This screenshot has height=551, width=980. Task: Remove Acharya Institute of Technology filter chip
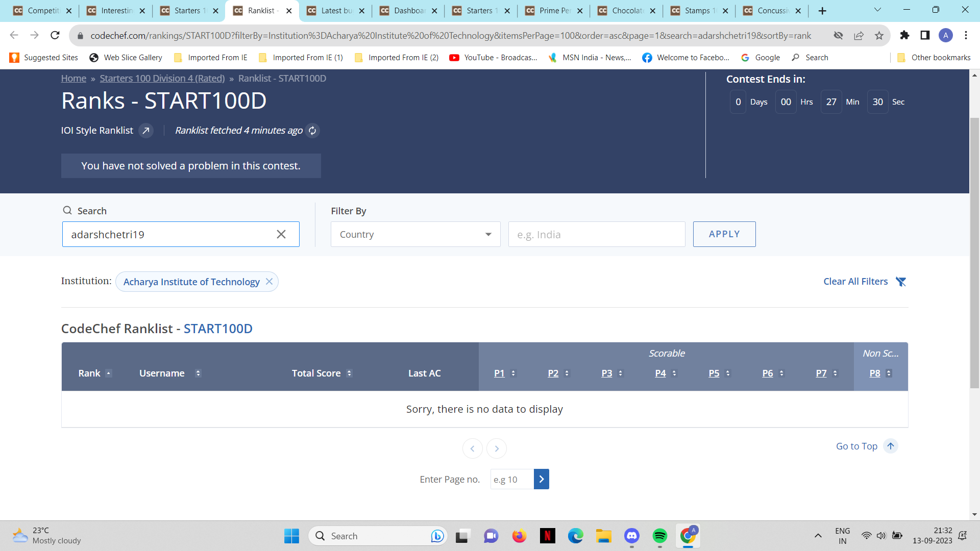tap(269, 282)
